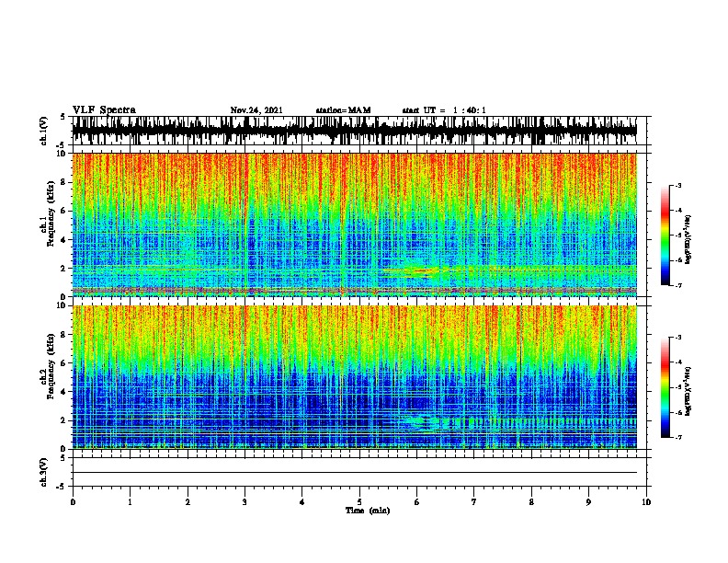
Task: Click the "-7" tick on the ch.1 colorbar
Action: (677, 285)
